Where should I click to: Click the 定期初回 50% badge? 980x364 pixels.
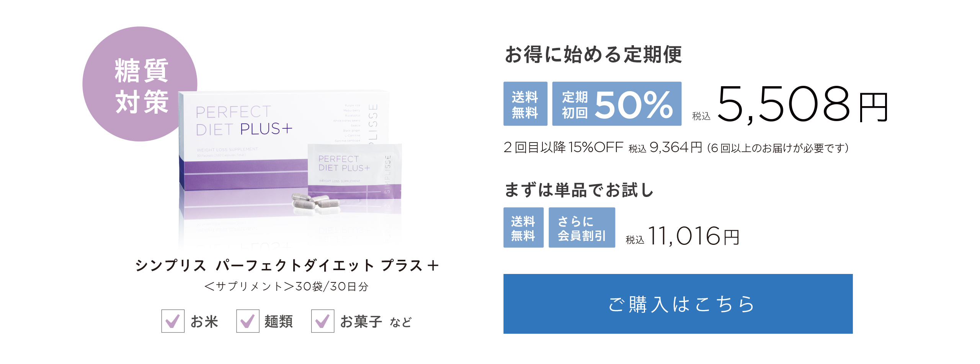point(617,103)
